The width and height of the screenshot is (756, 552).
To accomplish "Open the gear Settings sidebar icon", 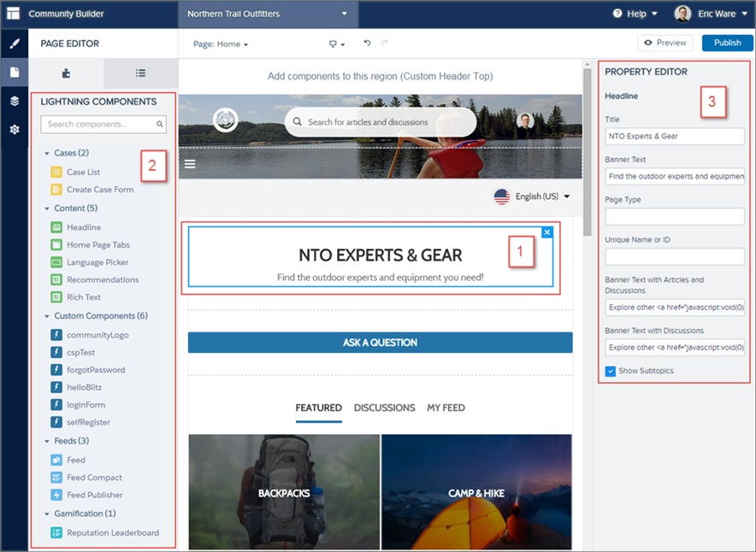I will click(x=15, y=129).
